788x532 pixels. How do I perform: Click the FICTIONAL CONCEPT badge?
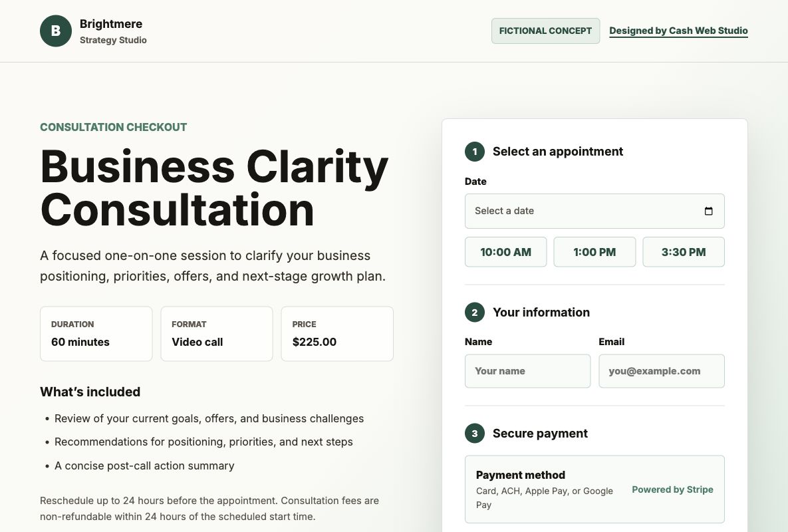(x=545, y=31)
